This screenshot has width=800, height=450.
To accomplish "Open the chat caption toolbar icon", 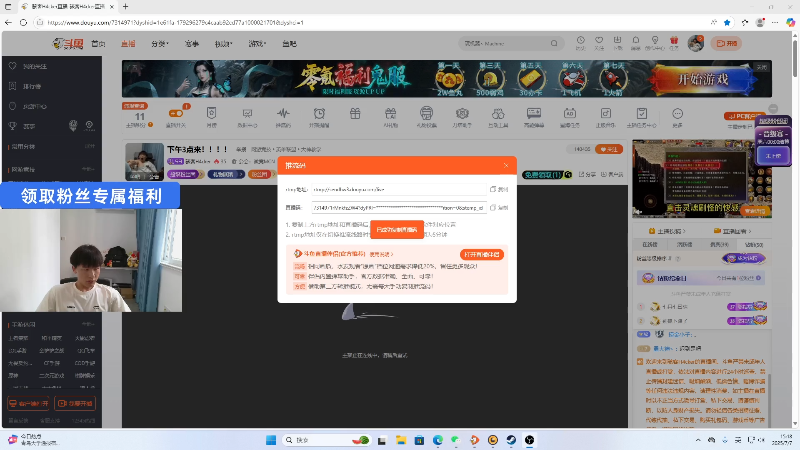I will click(x=534, y=113).
